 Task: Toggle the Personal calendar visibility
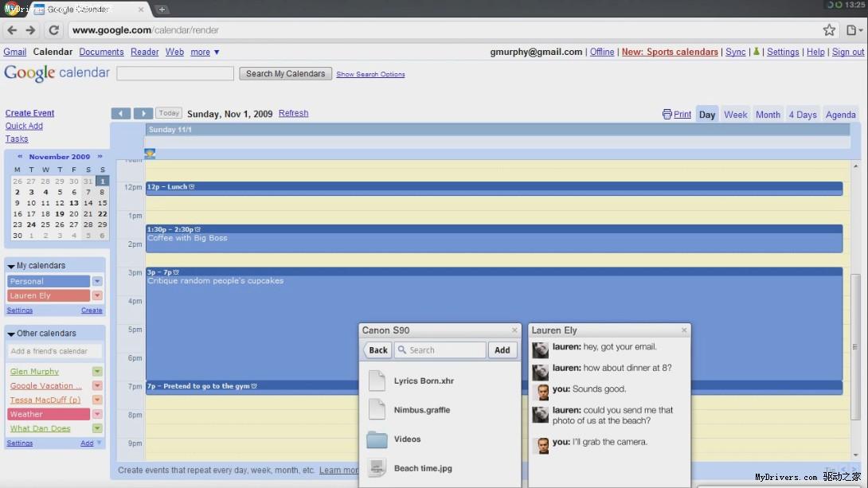pos(49,281)
